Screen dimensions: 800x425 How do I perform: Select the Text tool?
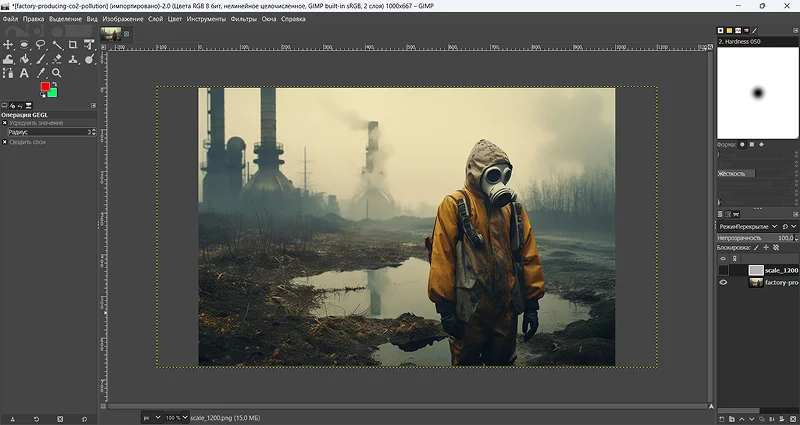click(24, 73)
